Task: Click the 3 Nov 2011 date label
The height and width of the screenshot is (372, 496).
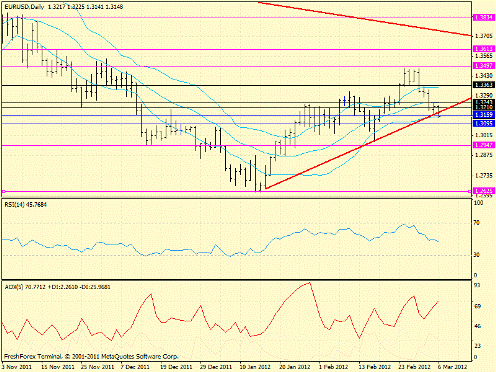Action: (17, 367)
